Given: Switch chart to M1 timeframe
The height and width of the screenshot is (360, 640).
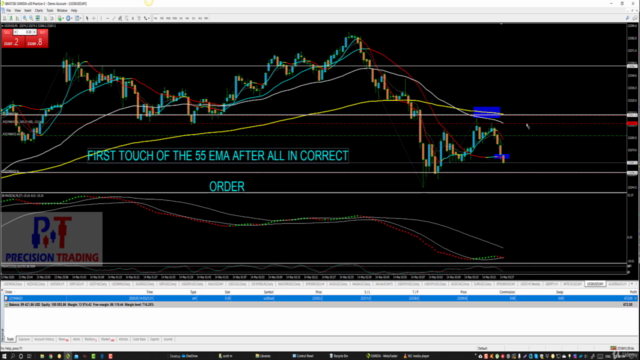Looking at the screenshot, I should pos(156,18).
